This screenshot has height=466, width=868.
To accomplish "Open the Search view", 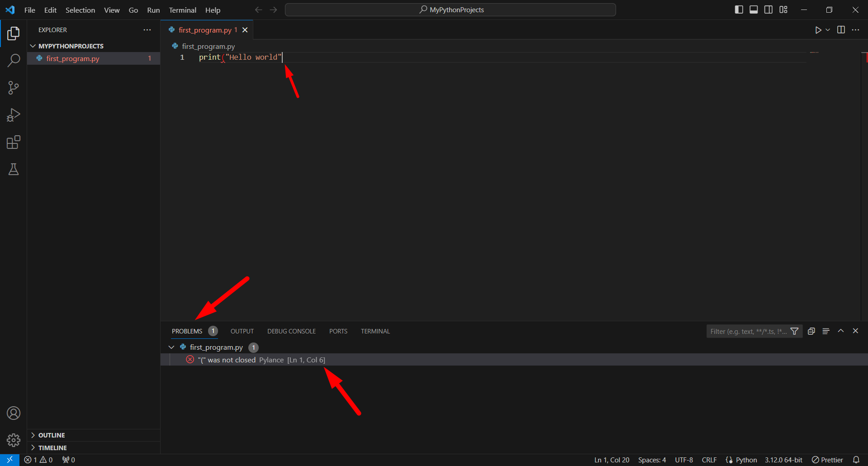I will pos(13,60).
